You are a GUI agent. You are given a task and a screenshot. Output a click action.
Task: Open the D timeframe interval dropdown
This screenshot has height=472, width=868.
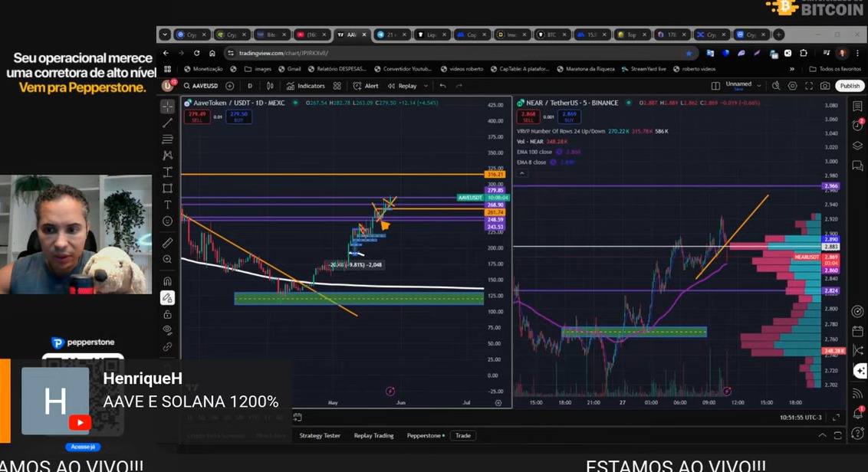pos(249,86)
